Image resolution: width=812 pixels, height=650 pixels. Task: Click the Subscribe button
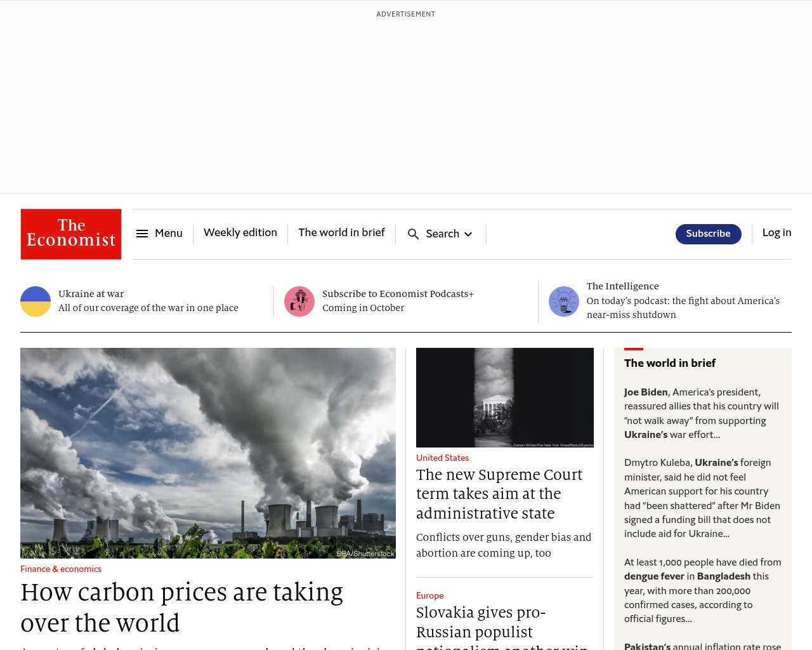708,234
